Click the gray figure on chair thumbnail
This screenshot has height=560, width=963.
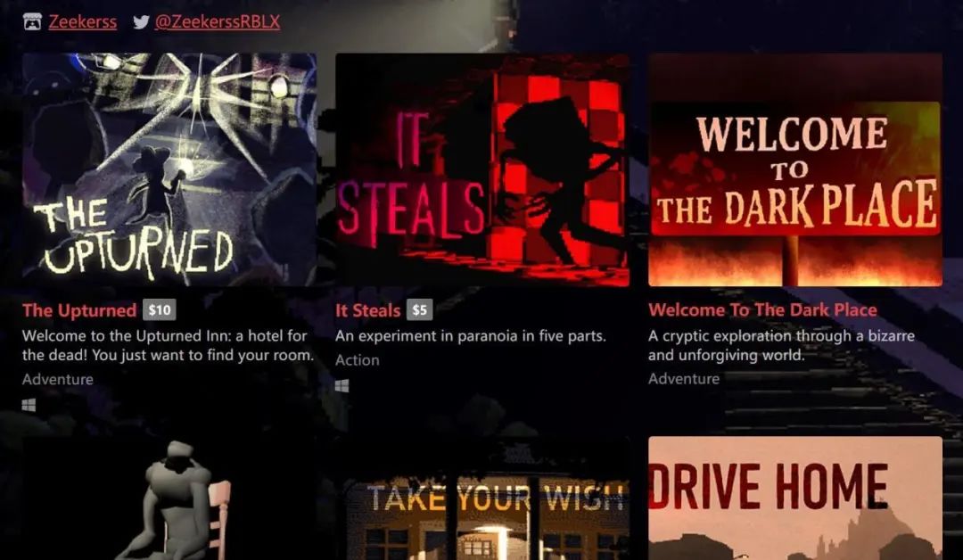pos(169,498)
